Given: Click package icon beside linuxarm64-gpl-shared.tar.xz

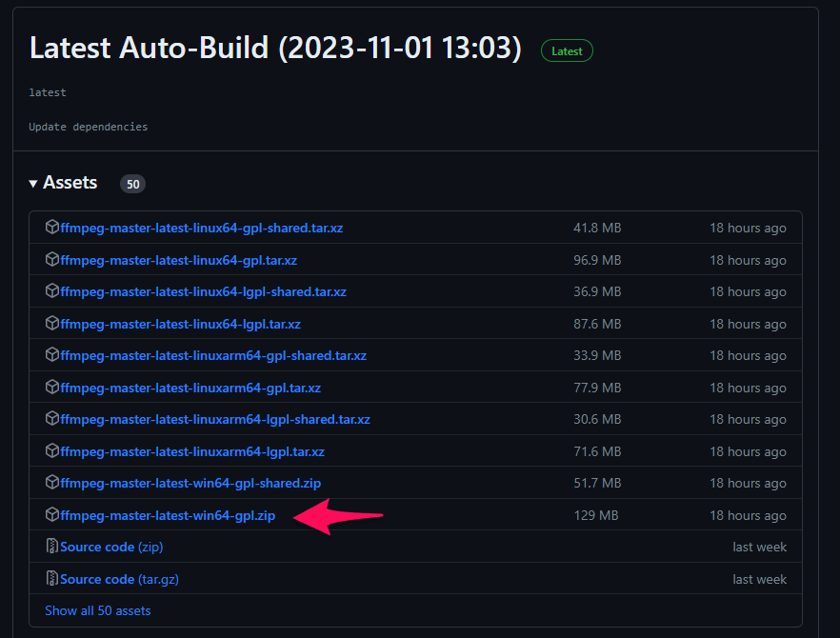Looking at the screenshot, I should [52, 354].
